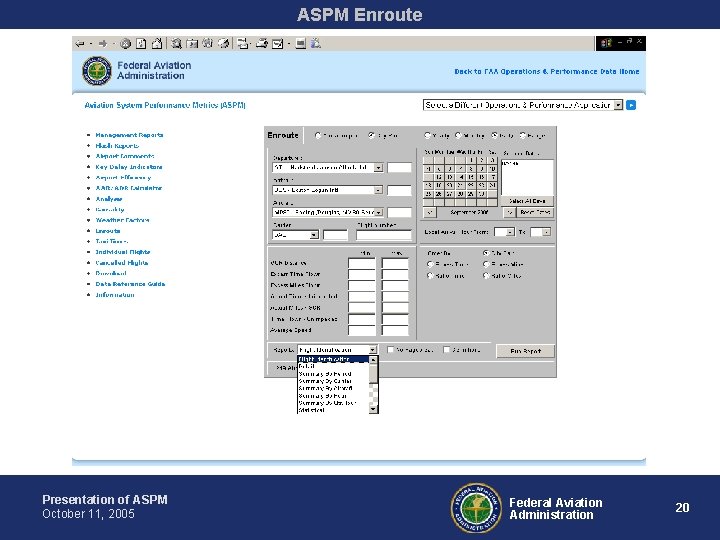Open the Departure airport dropdown
The height and width of the screenshot is (540, 720).
pyautogui.click(x=379, y=167)
